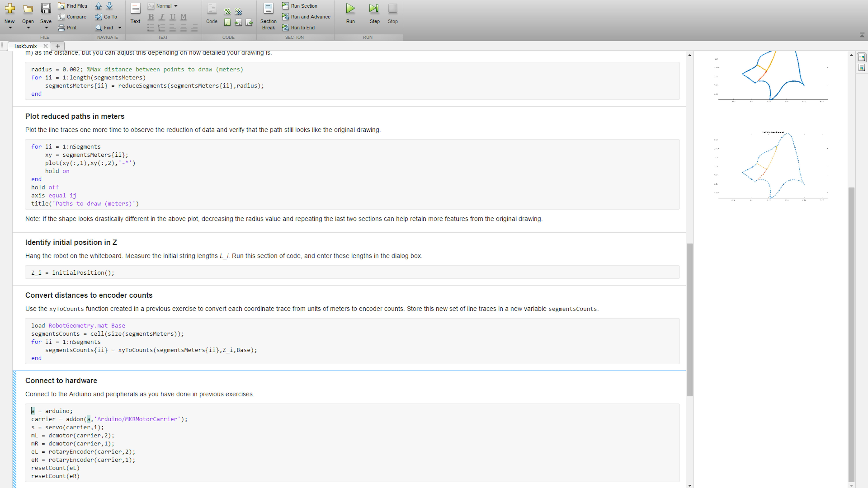The image size is (868, 488).
Task: Comment the selected code lines
Action: (x=227, y=11)
